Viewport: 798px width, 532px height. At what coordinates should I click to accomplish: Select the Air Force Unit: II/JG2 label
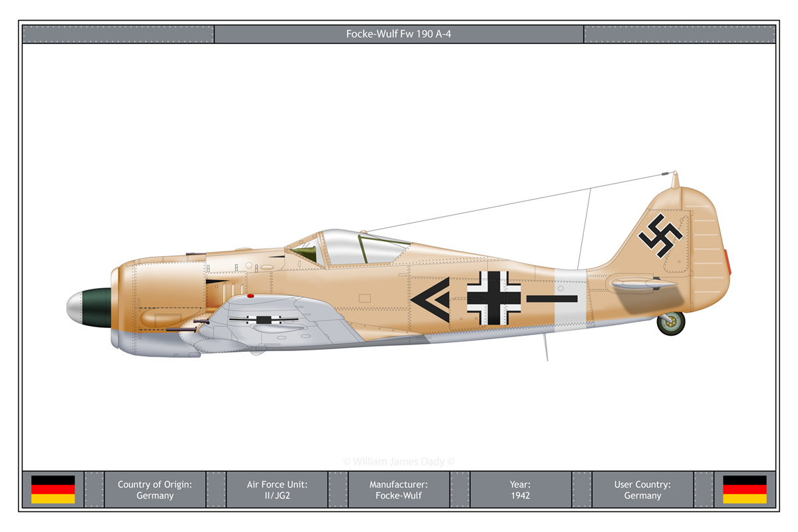[277, 489]
